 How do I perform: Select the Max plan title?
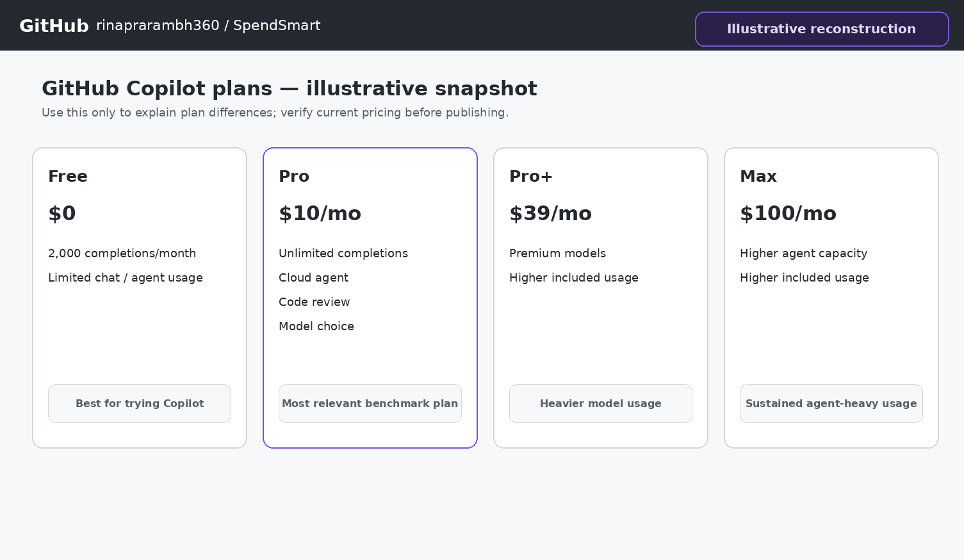point(758,176)
